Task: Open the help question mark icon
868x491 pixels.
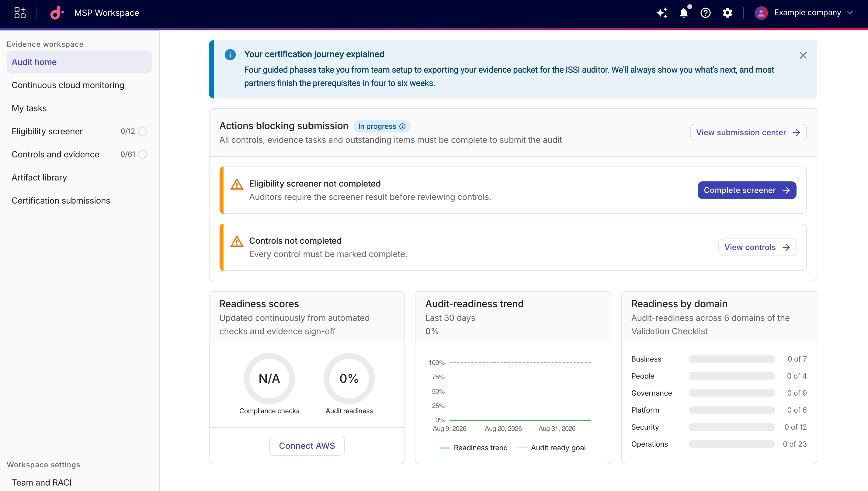Action: [705, 13]
